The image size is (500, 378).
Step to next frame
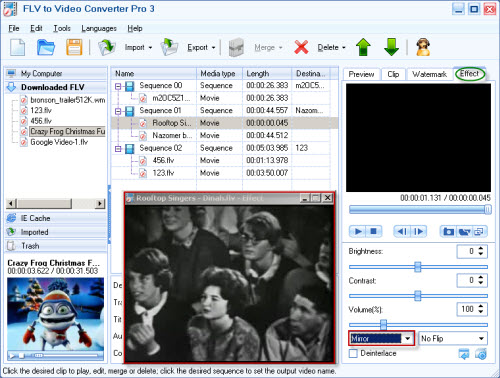click(x=418, y=231)
